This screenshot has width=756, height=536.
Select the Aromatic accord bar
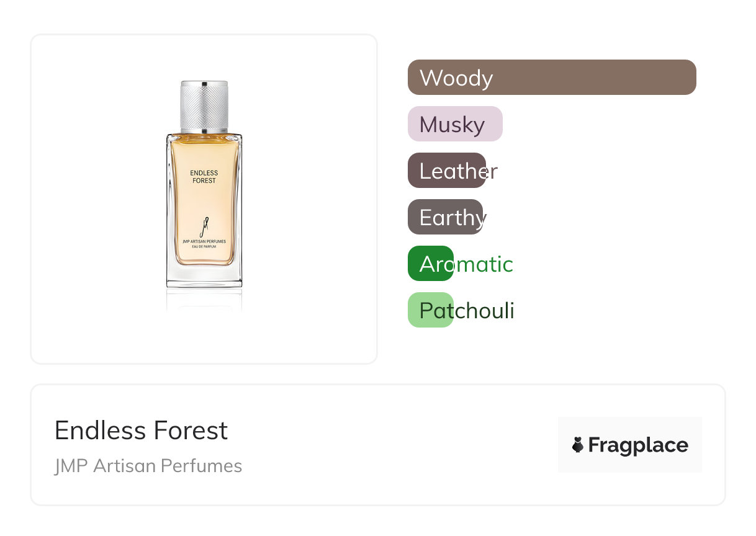(x=431, y=264)
